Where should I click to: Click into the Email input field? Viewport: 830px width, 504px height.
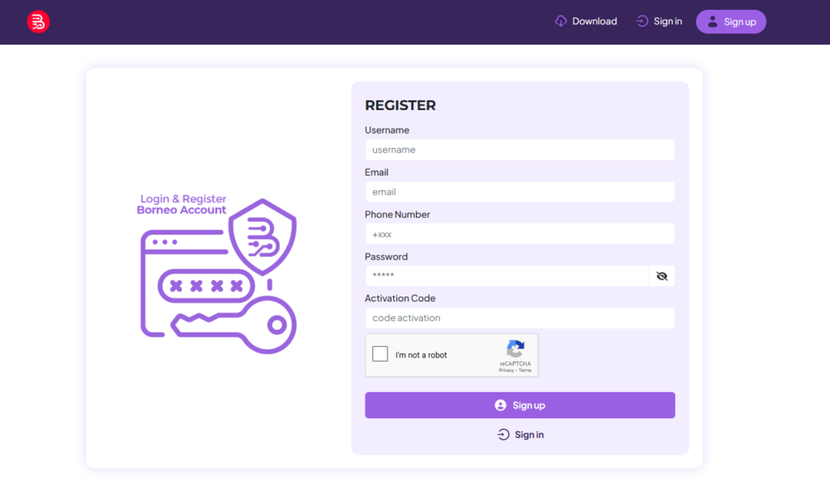tap(520, 192)
